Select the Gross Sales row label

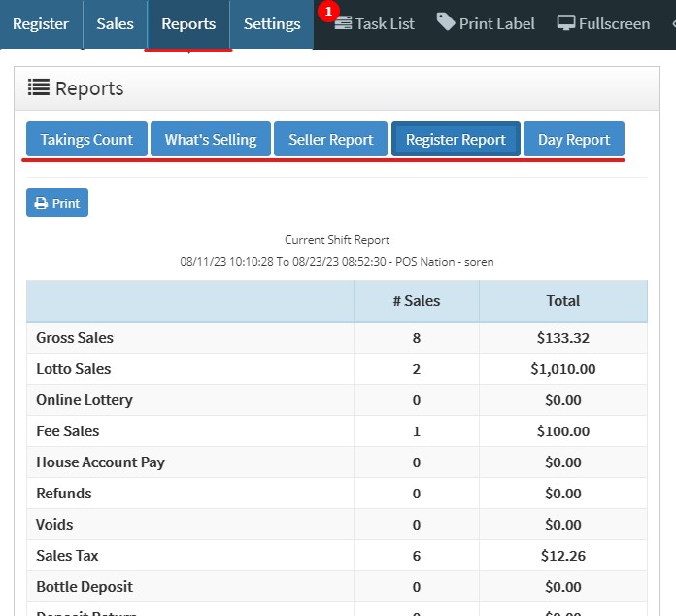click(75, 338)
